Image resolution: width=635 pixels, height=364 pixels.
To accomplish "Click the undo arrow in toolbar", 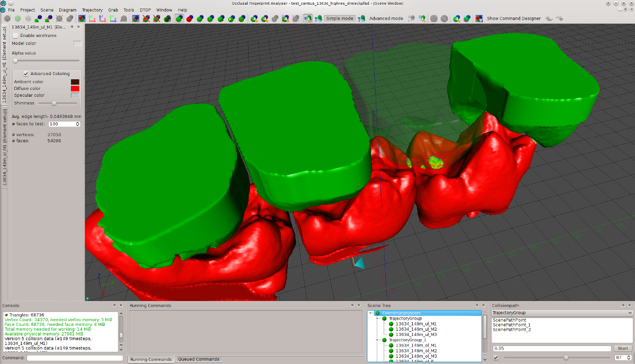I will tap(549, 19).
